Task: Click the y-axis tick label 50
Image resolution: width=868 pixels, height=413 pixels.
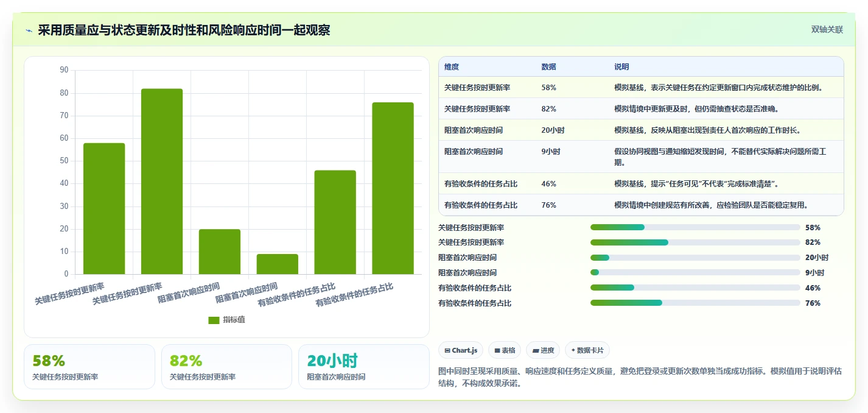Action: click(64, 161)
